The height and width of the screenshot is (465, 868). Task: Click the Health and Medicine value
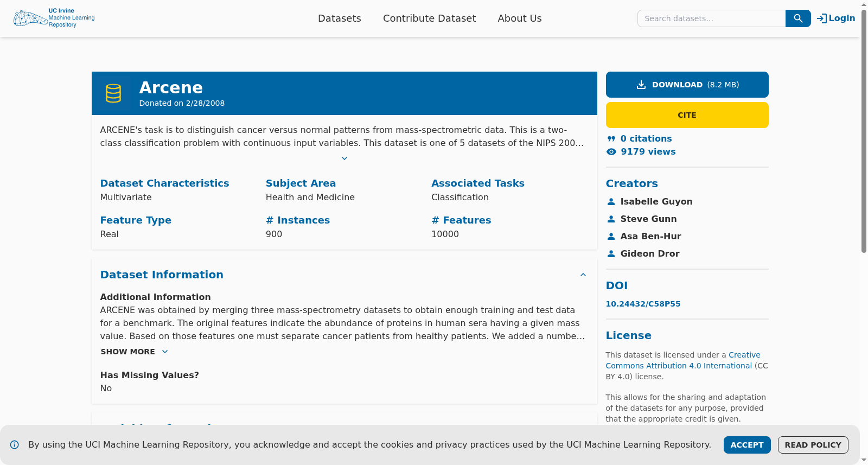310,198
